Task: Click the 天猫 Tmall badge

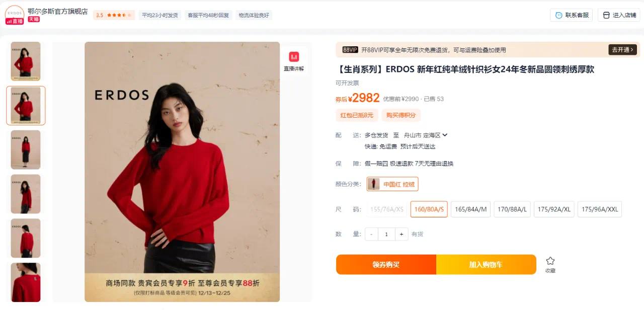Action: coord(34,19)
